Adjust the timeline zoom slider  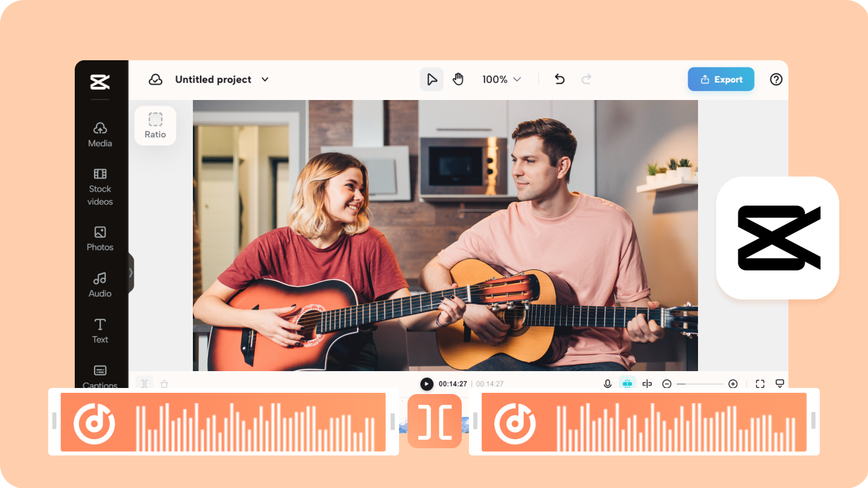pyautogui.click(x=701, y=383)
